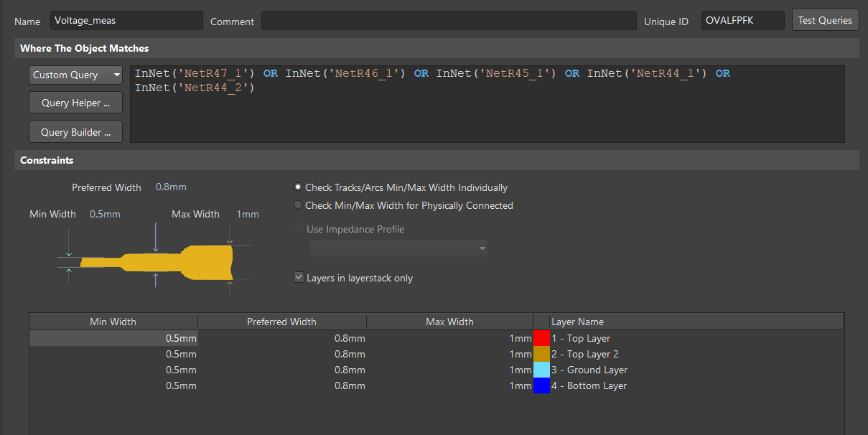Click the Min Width 0.5mm value in diagram
This screenshot has width=868, height=435.
(x=105, y=214)
